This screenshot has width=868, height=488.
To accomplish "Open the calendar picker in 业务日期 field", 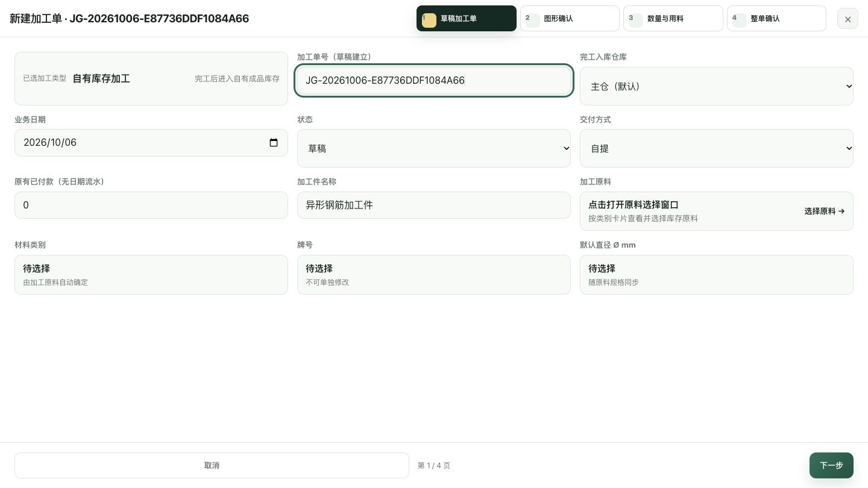I will tap(274, 143).
